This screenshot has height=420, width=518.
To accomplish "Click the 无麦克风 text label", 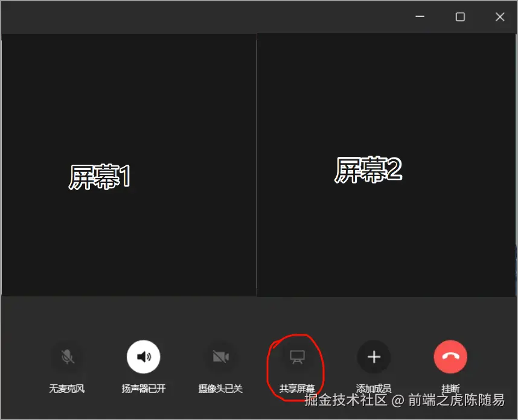I will (66, 389).
